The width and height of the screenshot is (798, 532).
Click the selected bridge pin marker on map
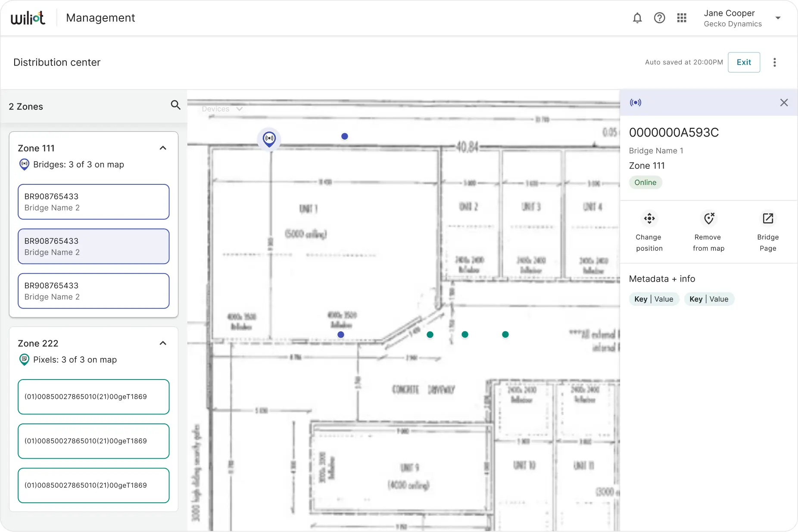point(269,139)
